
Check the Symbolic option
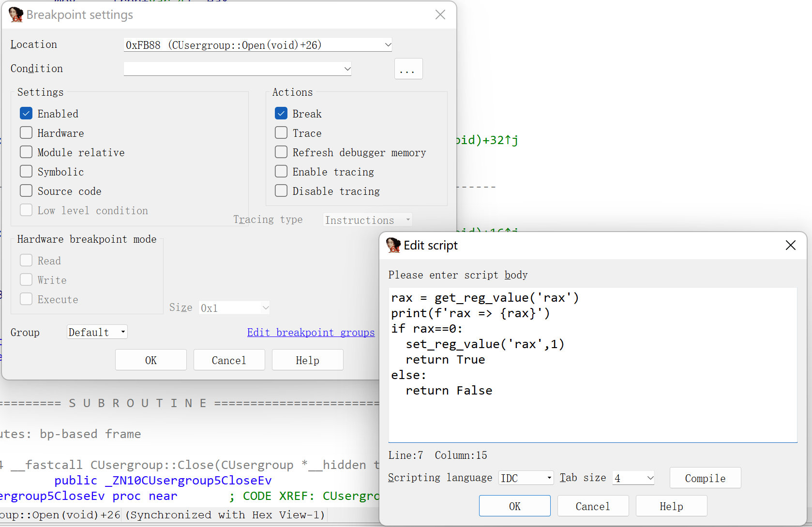(26, 172)
